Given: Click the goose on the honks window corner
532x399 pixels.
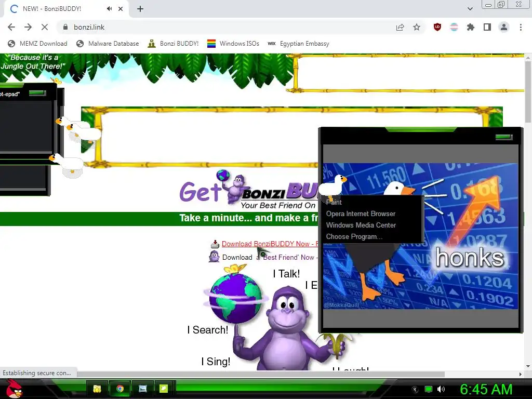Looking at the screenshot, I should click(334, 188).
